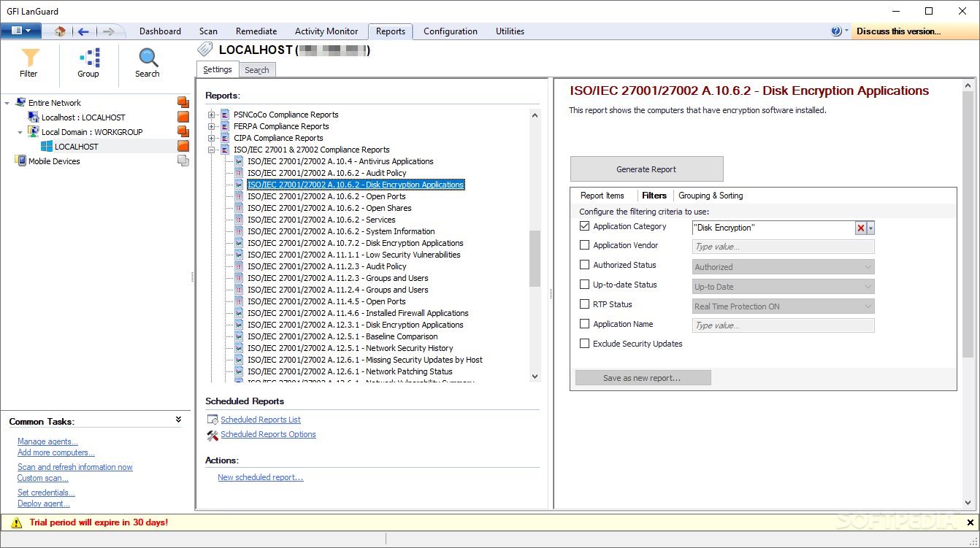Open the Filter tool
The height and width of the screenshot is (548, 980).
[29, 63]
